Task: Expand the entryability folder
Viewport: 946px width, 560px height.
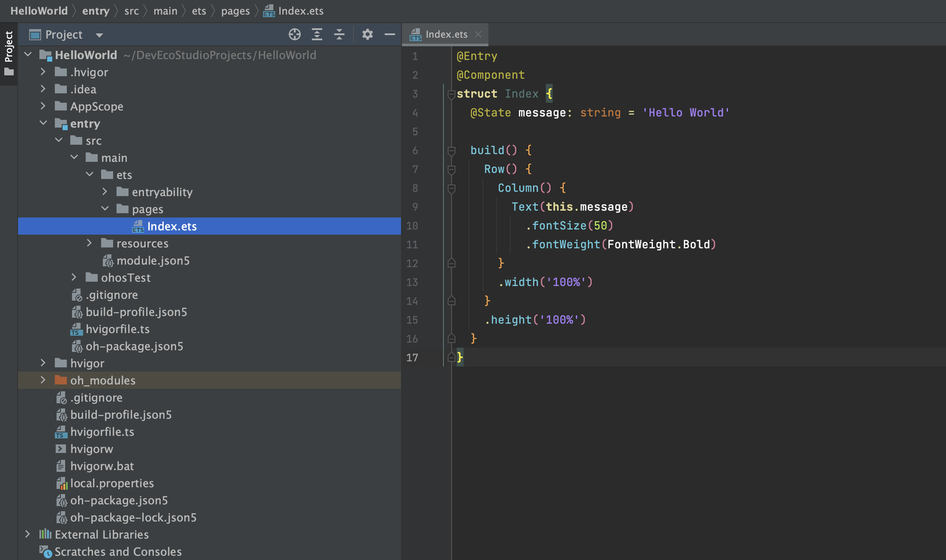Action: click(105, 191)
